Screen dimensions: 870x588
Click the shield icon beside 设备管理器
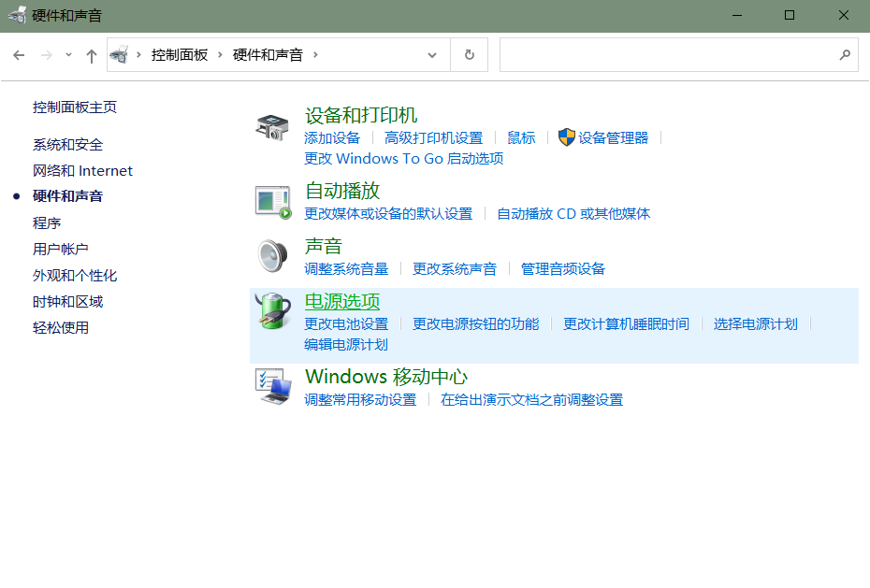[567, 136]
